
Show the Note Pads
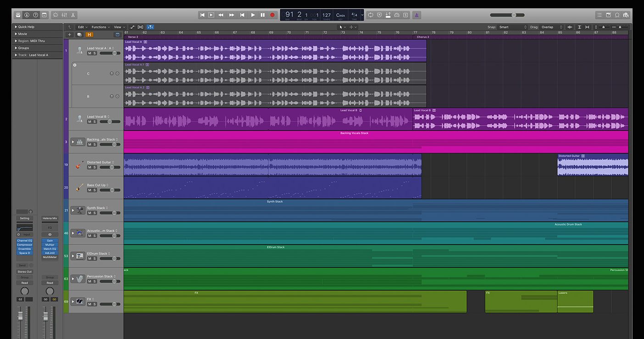click(x=608, y=15)
